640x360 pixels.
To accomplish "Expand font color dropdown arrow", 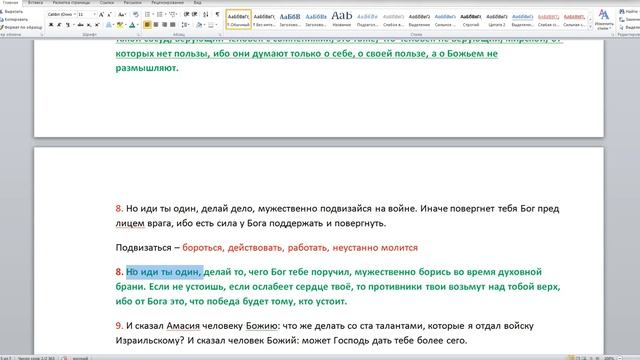I will [137, 25].
